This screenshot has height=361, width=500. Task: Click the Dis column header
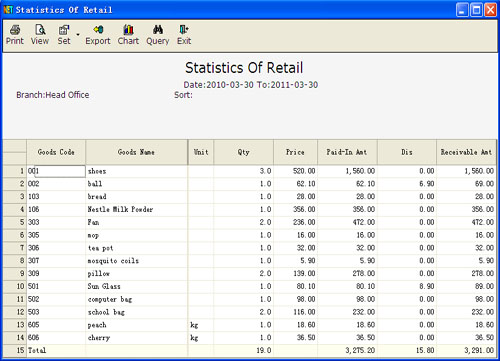tap(407, 152)
